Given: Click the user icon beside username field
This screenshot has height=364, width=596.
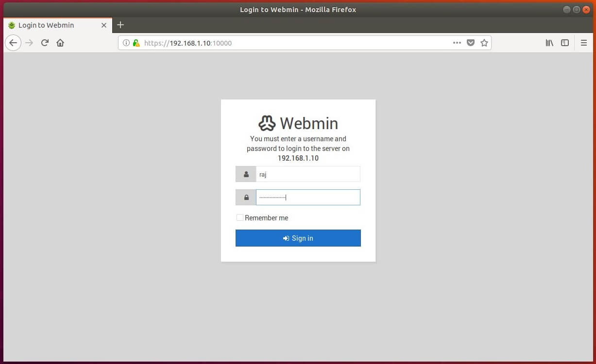Looking at the screenshot, I should [246, 174].
